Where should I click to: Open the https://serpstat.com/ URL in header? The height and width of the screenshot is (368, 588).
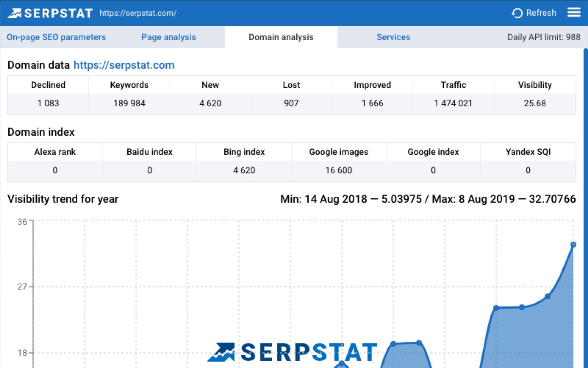click(x=138, y=13)
